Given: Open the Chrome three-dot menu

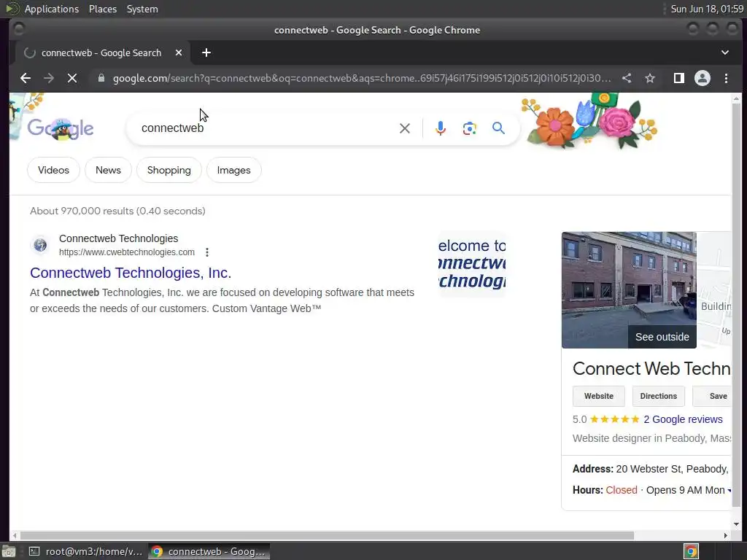Looking at the screenshot, I should click(726, 78).
